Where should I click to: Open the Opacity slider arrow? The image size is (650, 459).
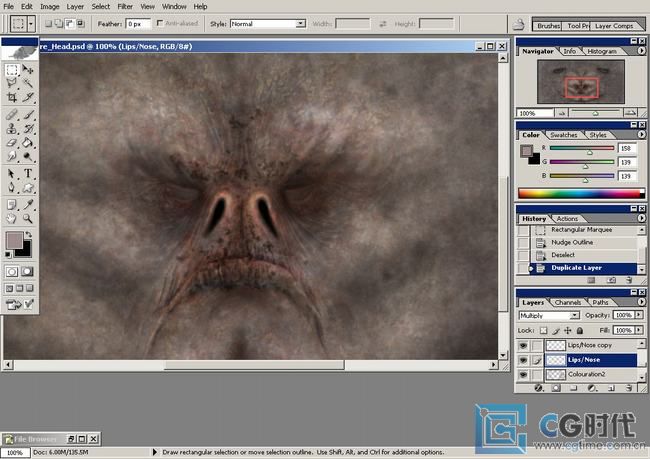pyautogui.click(x=639, y=315)
